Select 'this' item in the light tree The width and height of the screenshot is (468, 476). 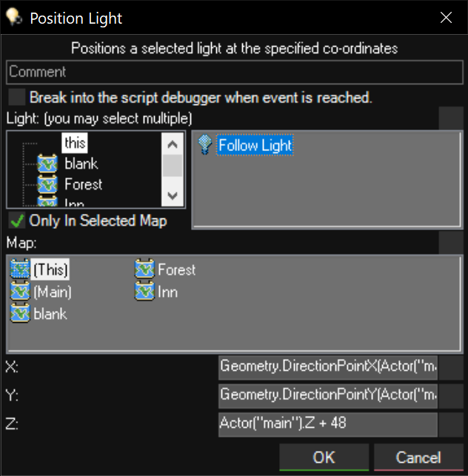[x=75, y=142]
